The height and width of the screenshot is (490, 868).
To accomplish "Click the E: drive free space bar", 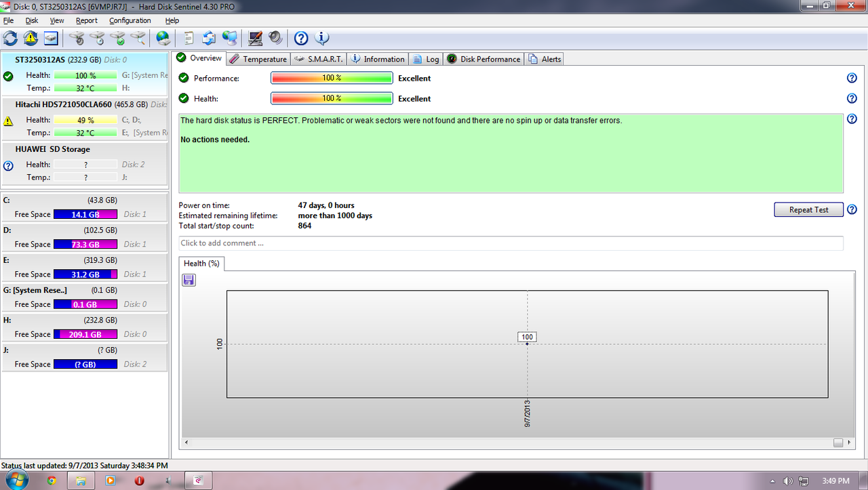I will (85, 274).
